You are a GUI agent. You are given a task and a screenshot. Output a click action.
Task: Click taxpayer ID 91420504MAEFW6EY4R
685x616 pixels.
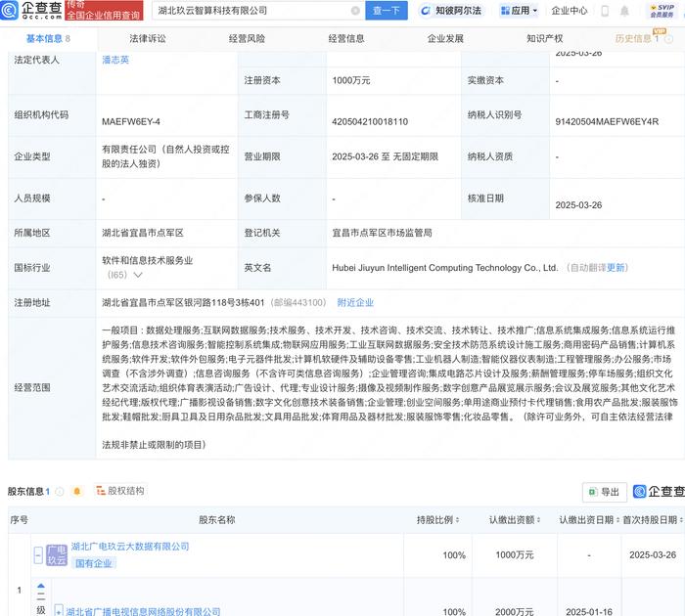607,122
